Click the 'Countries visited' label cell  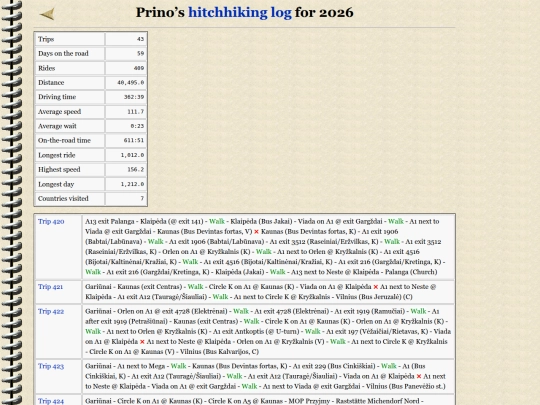[70, 199]
